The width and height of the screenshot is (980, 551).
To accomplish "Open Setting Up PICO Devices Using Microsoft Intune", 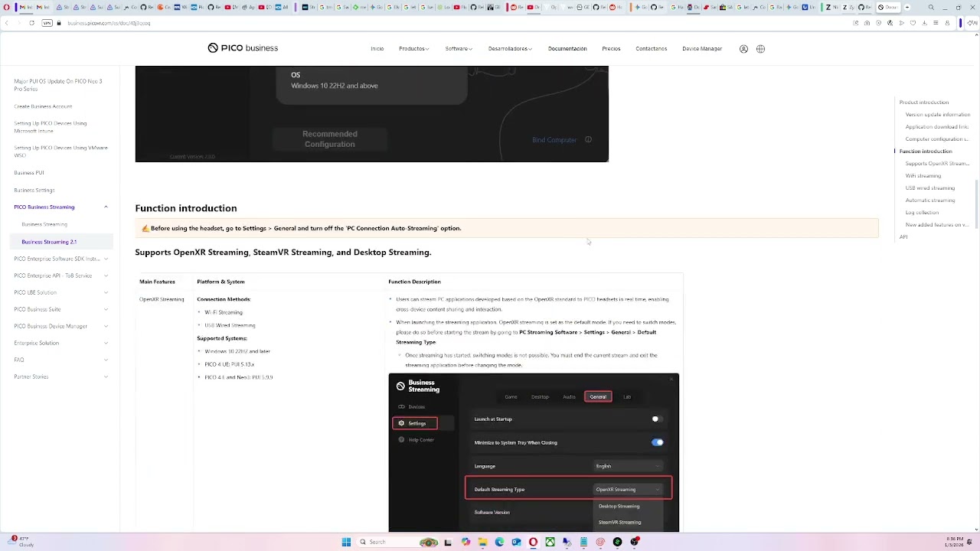I will tap(51, 127).
